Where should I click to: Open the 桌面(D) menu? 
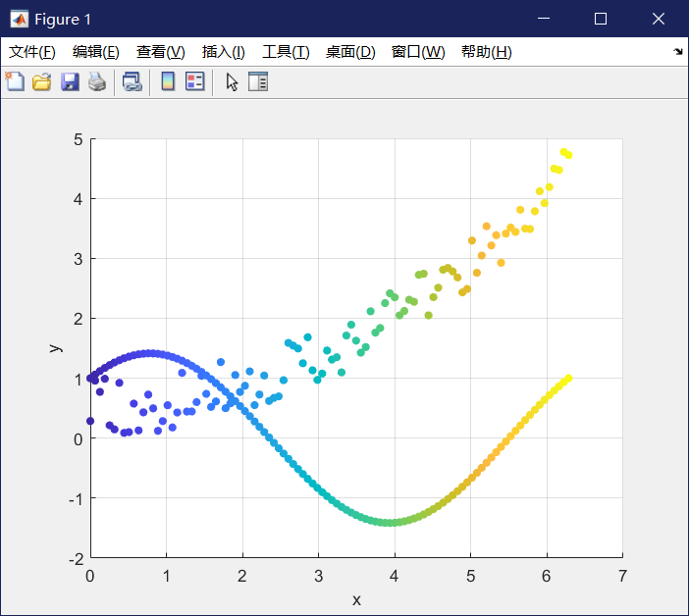pyautogui.click(x=350, y=52)
